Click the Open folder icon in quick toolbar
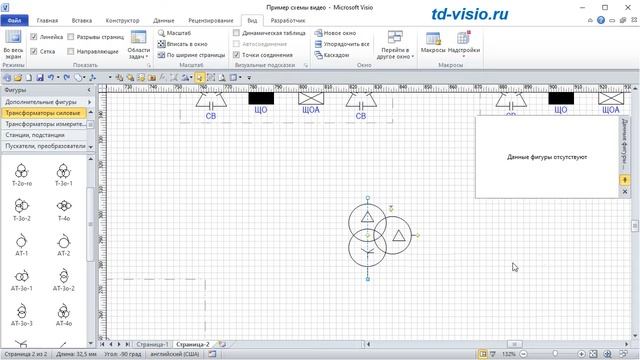 [18, 77]
